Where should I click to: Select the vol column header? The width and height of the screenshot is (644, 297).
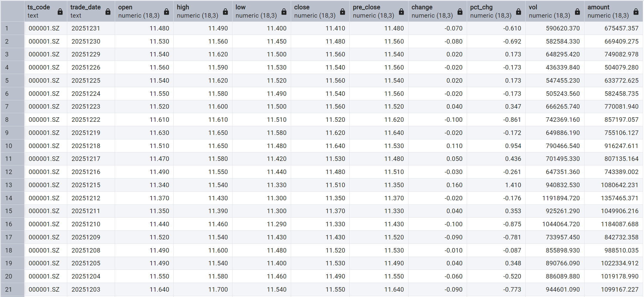coord(549,11)
